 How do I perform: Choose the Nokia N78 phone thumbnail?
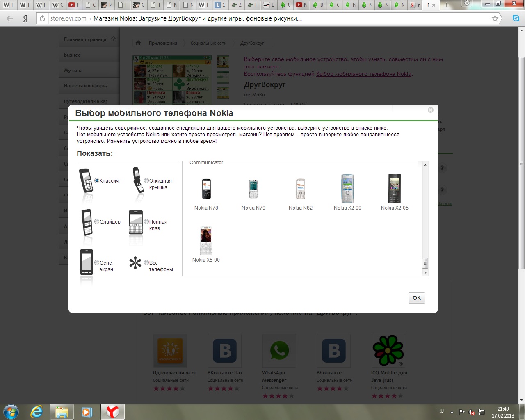click(206, 189)
